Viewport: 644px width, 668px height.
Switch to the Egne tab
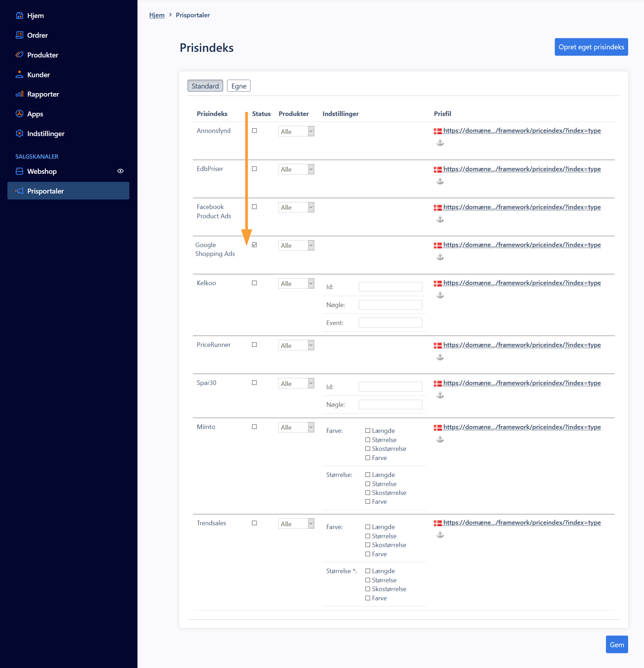(239, 86)
